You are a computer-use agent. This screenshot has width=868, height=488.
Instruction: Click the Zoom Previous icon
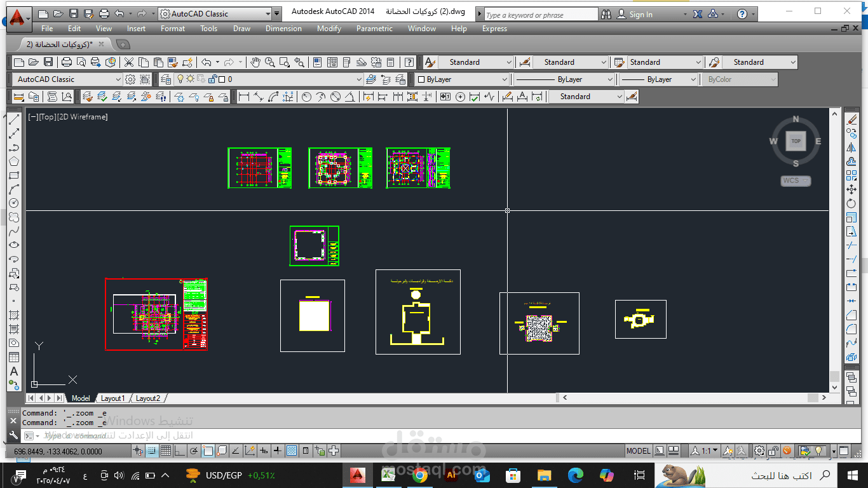299,62
